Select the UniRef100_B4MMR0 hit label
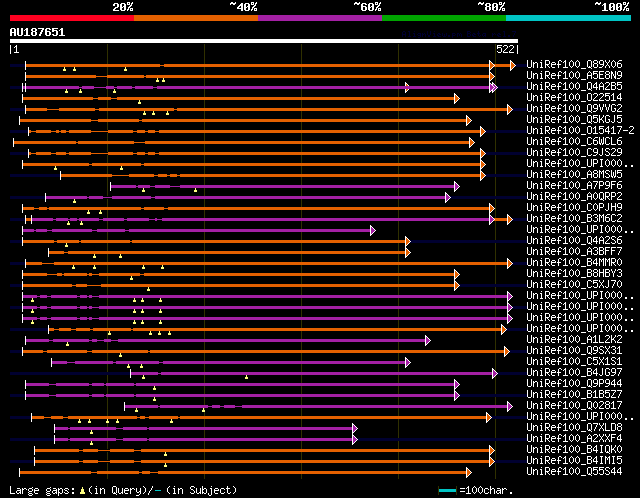Screen dimensions: 640x498 (574, 262)
